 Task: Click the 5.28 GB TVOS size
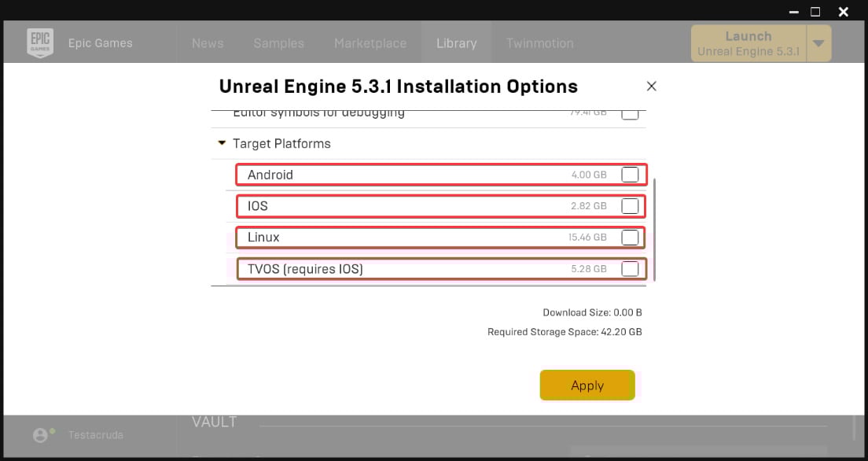click(x=589, y=269)
